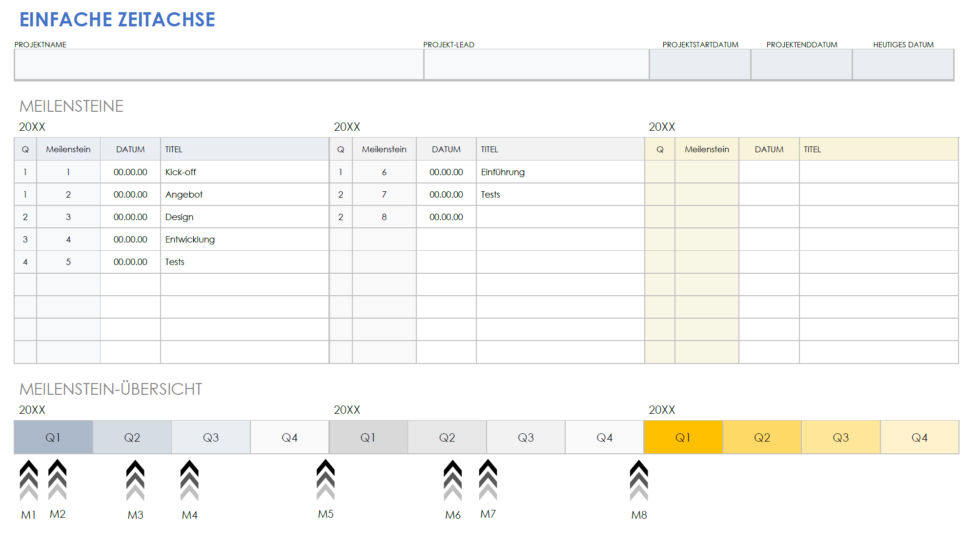The height and width of the screenshot is (547, 980).
Task: Select the PROJEKTSTARTDATUM field
Action: coord(700,64)
